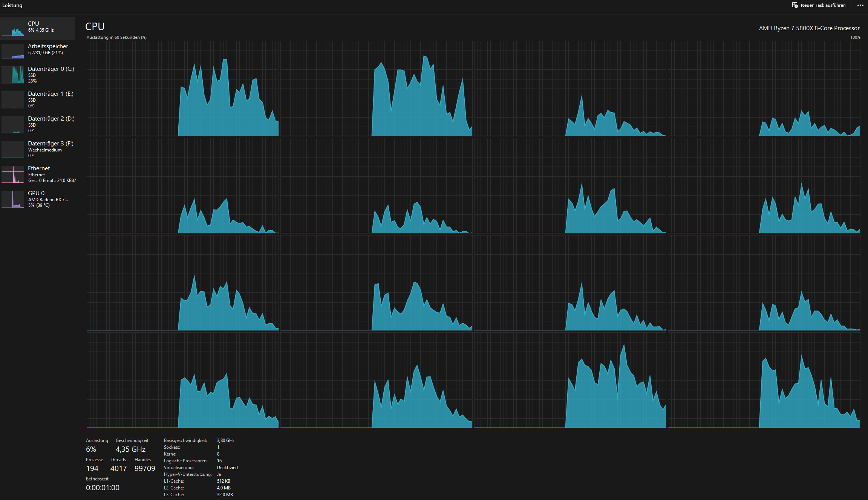Open the Arbeitsspeicher mini graph thumbnail
The image size is (868, 500).
13,51
